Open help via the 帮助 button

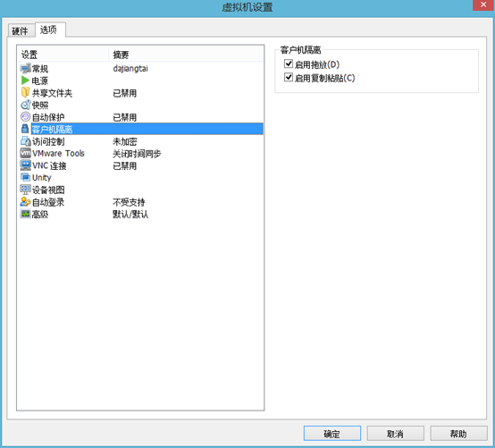point(458,434)
